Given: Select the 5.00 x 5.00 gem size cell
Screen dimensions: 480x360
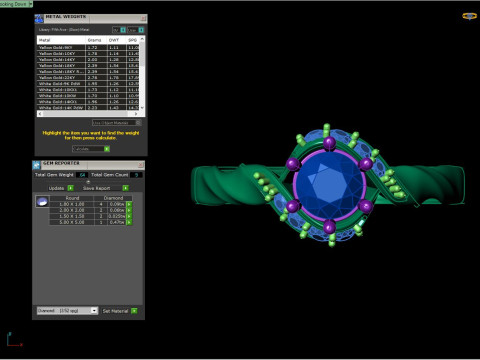Looking at the screenshot, I should [72, 222].
